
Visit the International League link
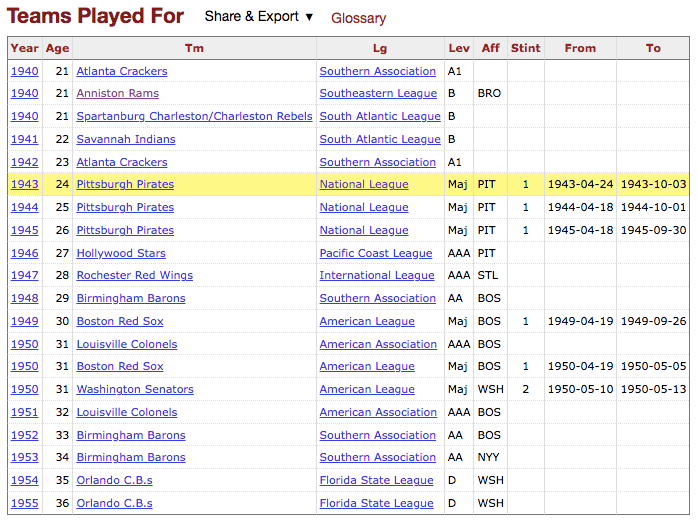click(377, 276)
